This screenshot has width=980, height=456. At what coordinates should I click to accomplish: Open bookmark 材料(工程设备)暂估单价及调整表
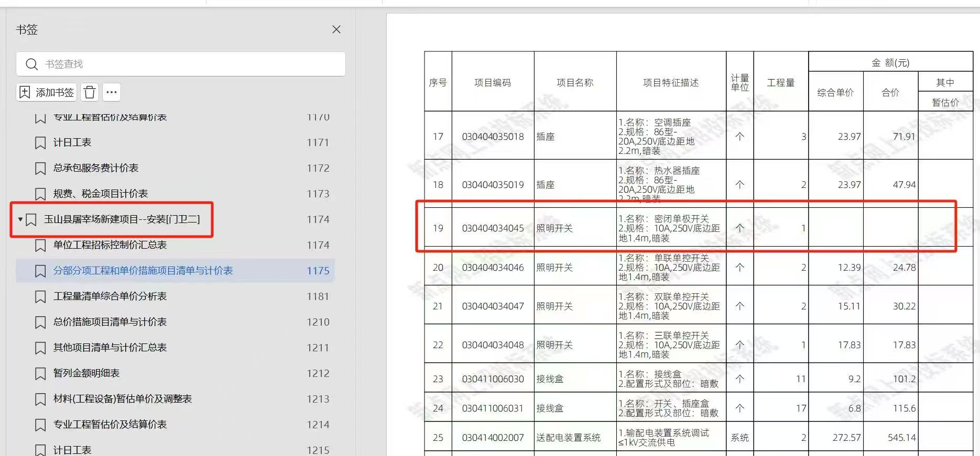point(123,399)
